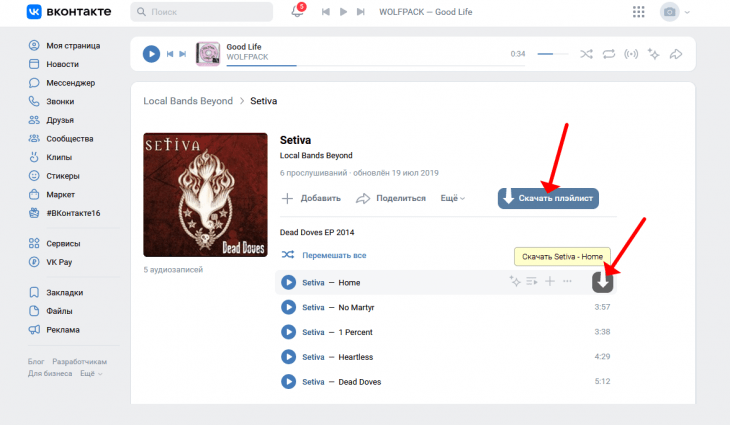Seek within Good Life progress bar
730x425 pixels.
pos(376,66)
